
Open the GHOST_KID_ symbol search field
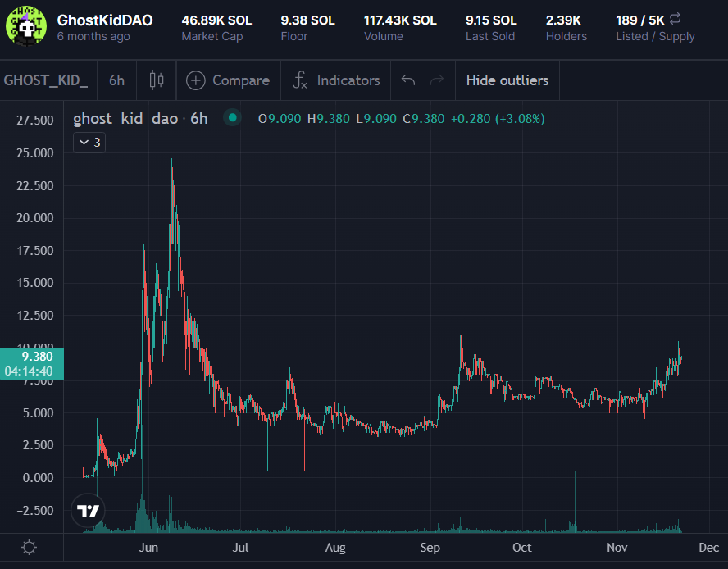tap(46, 80)
